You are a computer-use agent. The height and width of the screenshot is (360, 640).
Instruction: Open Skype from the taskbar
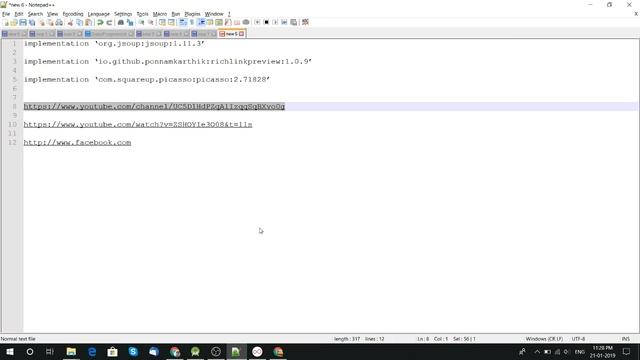point(133,351)
